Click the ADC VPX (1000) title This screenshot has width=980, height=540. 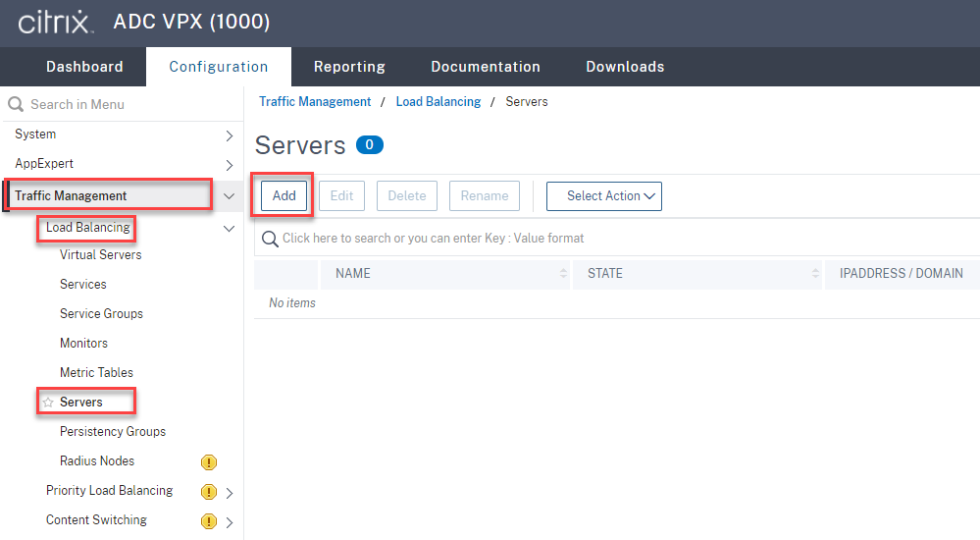pos(192,22)
